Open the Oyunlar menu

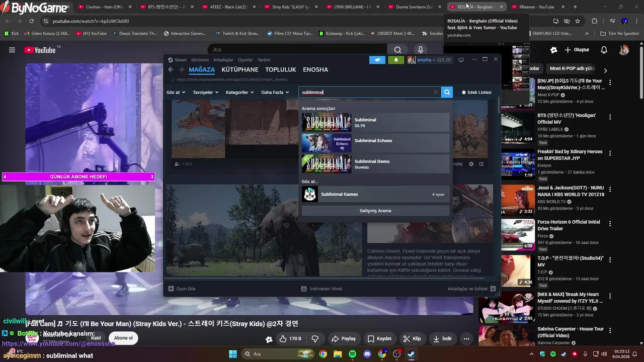(x=246, y=60)
